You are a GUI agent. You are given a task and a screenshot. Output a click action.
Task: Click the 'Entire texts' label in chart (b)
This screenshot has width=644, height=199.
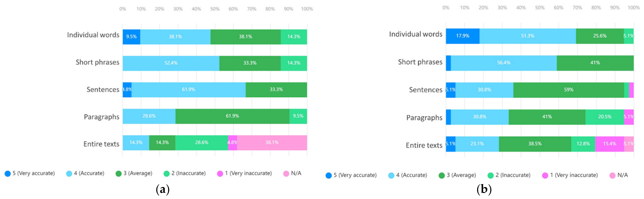424,145
